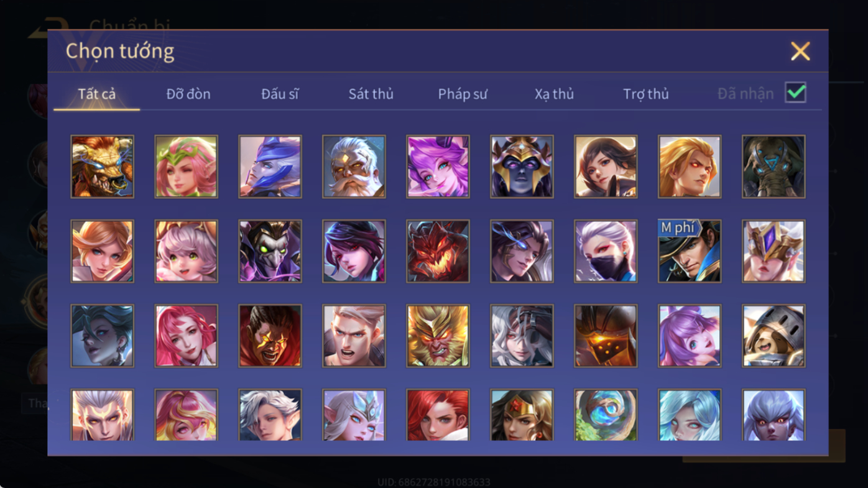Open the Đấu sĩ tab

[x=280, y=94]
